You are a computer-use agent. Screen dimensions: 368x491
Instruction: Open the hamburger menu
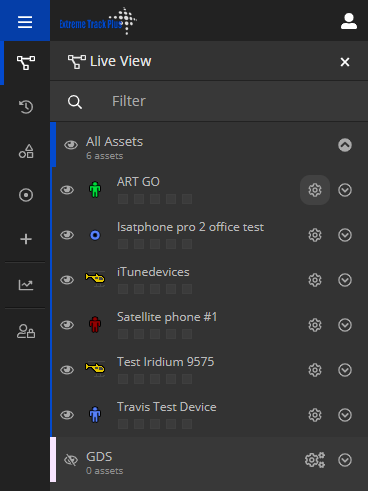25,22
